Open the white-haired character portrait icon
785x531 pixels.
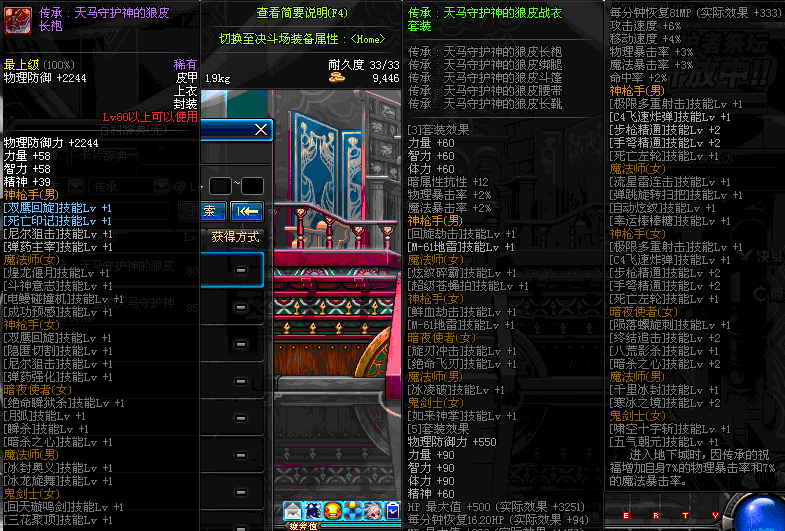click(x=371, y=511)
